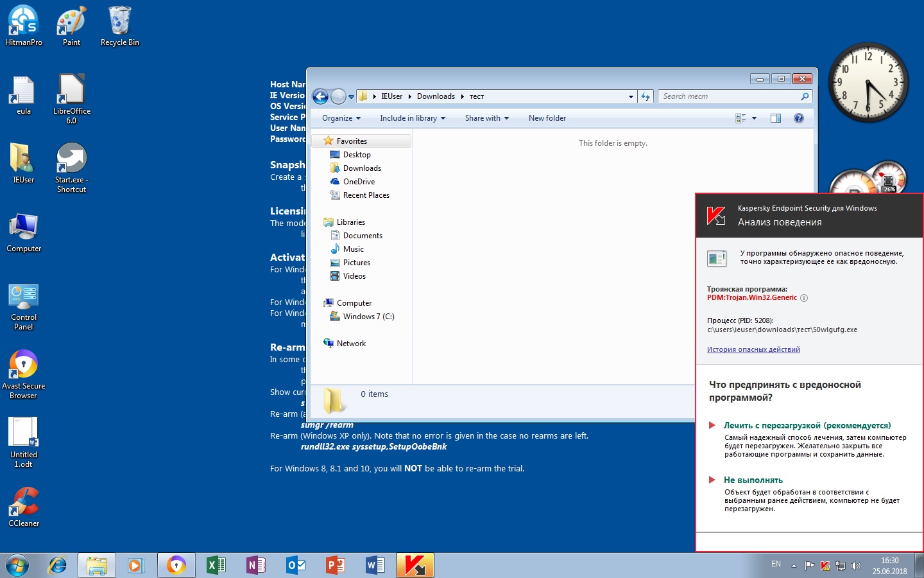Open the Computer desktop icon

pyautogui.click(x=24, y=232)
